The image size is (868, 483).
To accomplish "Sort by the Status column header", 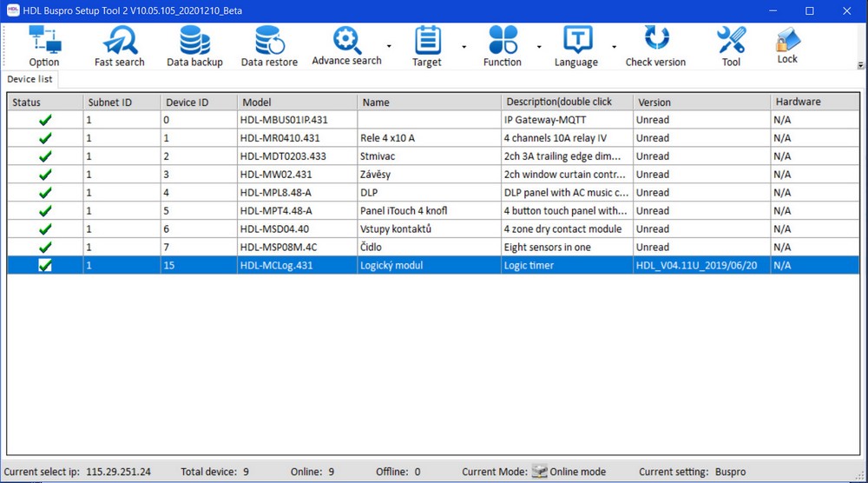I will (x=45, y=102).
